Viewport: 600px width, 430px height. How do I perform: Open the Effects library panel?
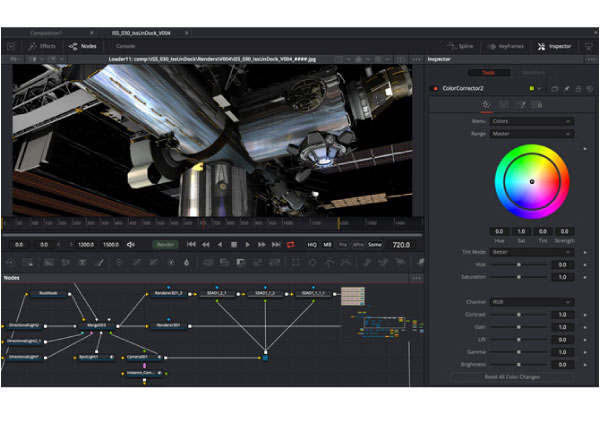42,46
